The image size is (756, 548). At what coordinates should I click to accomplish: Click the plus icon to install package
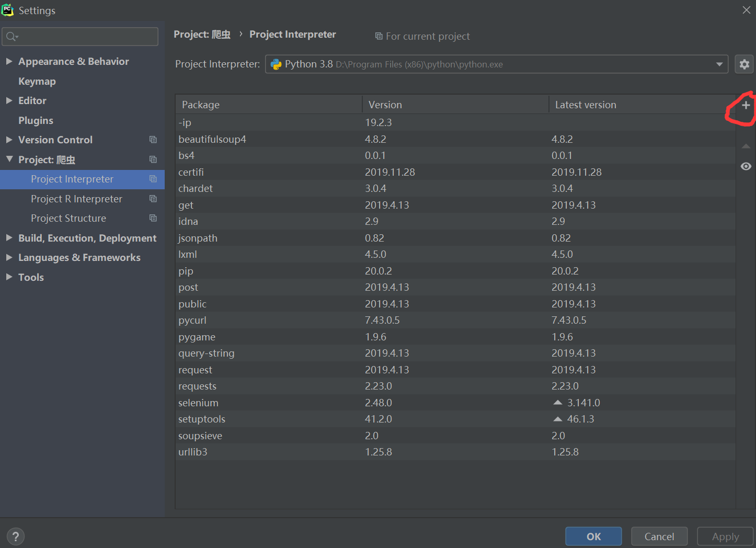[746, 105]
